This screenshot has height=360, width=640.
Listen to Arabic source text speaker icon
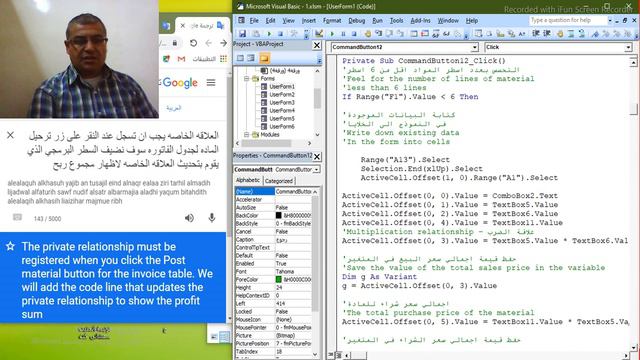coord(189,218)
